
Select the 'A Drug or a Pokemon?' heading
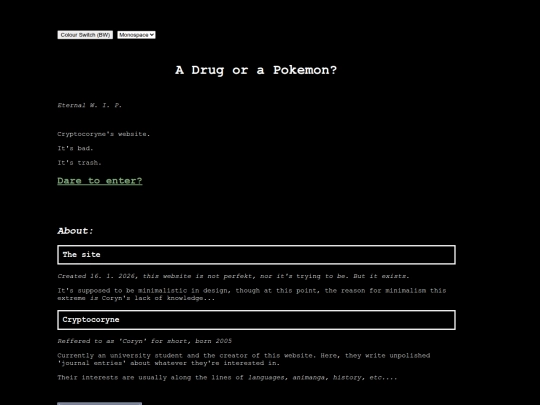tap(256, 70)
